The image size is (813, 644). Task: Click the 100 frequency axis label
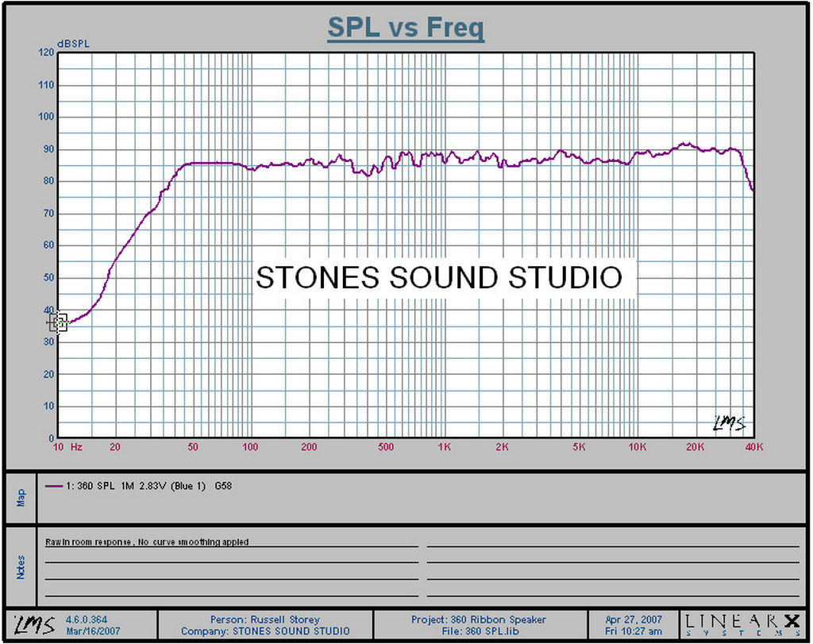250,447
